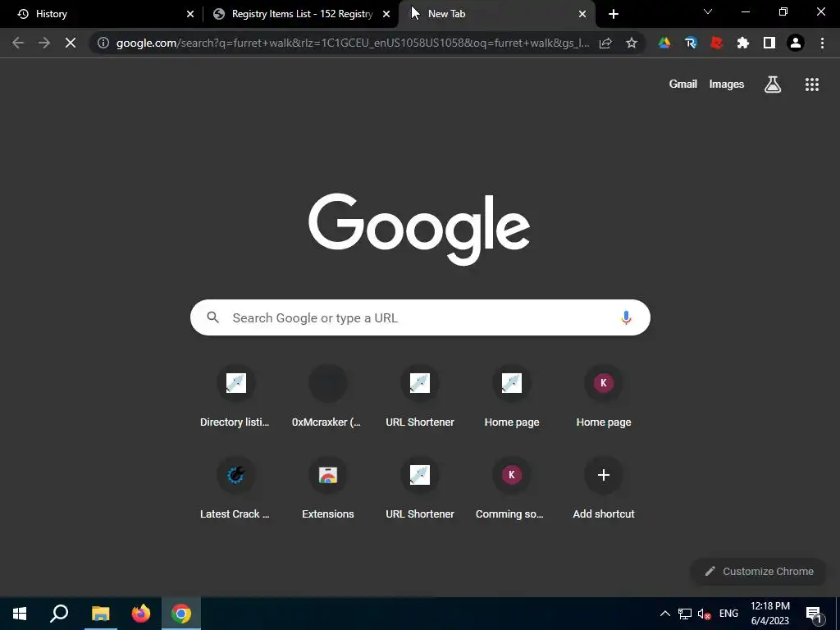Viewport: 840px width, 630px height.
Task: Change the ENG input language
Action: click(728, 614)
